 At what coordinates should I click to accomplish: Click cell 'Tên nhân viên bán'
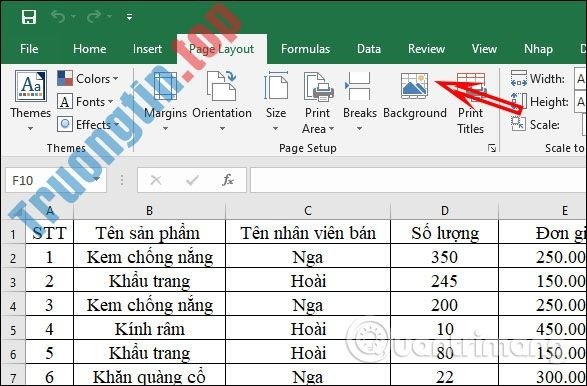pyautogui.click(x=308, y=232)
